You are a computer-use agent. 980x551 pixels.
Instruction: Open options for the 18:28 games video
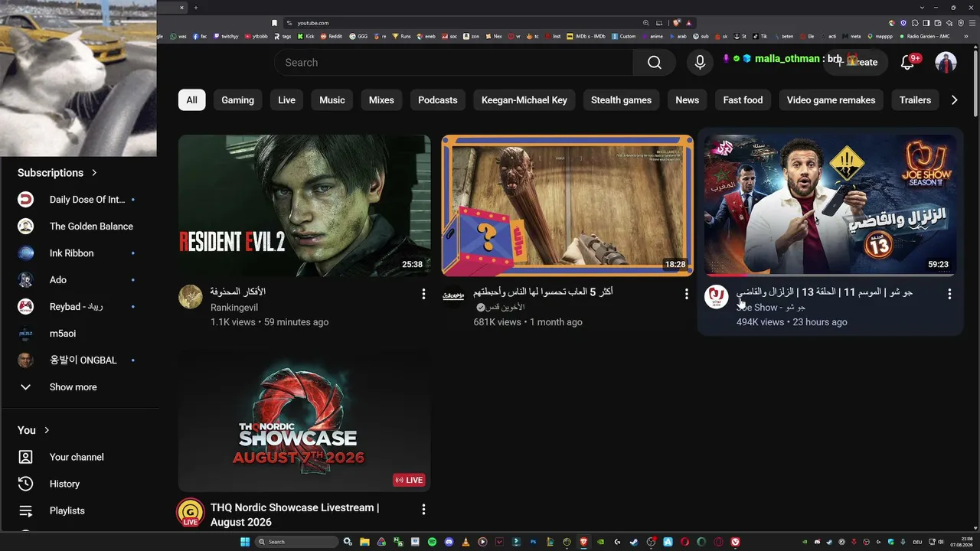click(687, 294)
